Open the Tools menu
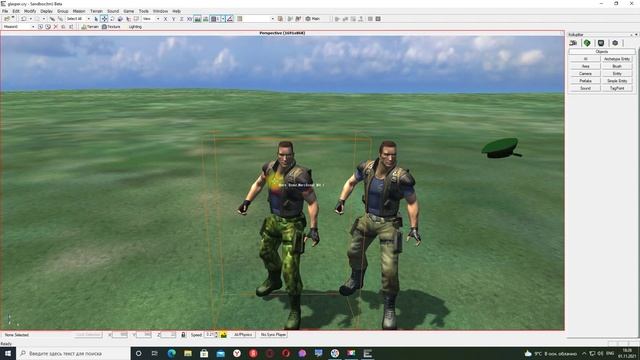Image resolution: width=640 pixels, height=360 pixels. (144, 11)
